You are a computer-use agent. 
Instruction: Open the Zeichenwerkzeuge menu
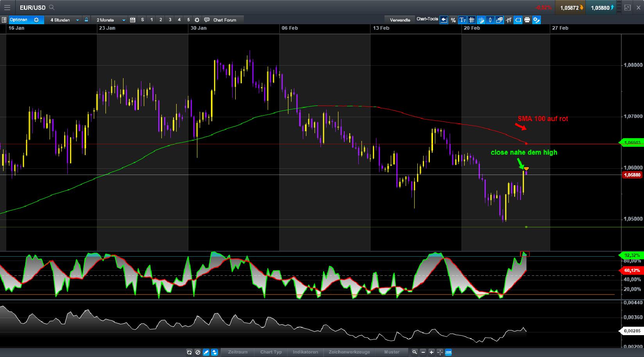coord(349,352)
